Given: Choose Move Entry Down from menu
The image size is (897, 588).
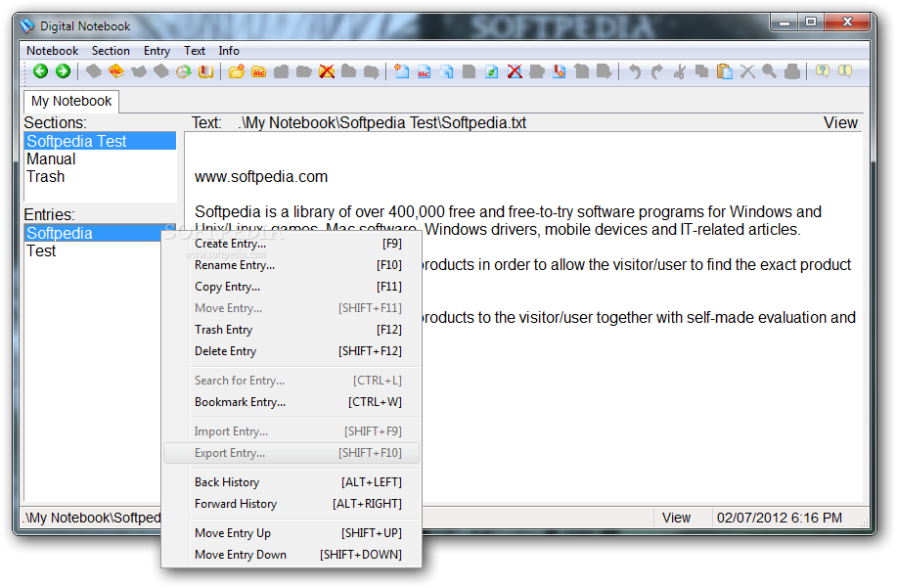Looking at the screenshot, I should [292, 555].
